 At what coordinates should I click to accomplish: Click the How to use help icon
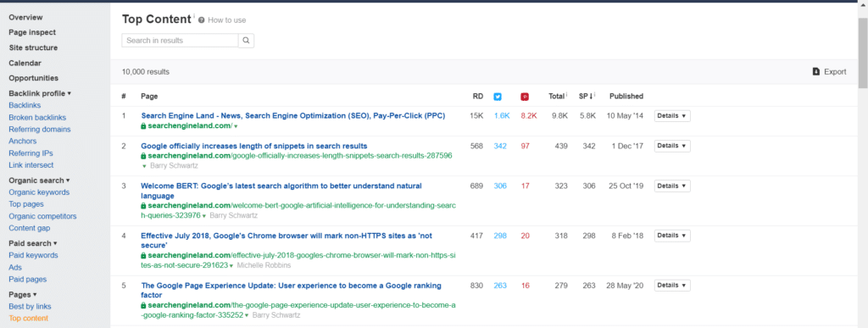coord(202,20)
